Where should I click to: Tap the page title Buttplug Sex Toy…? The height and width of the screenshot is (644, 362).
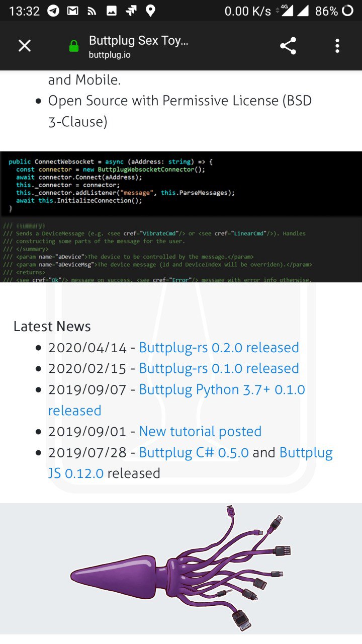[x=138, y=40]
